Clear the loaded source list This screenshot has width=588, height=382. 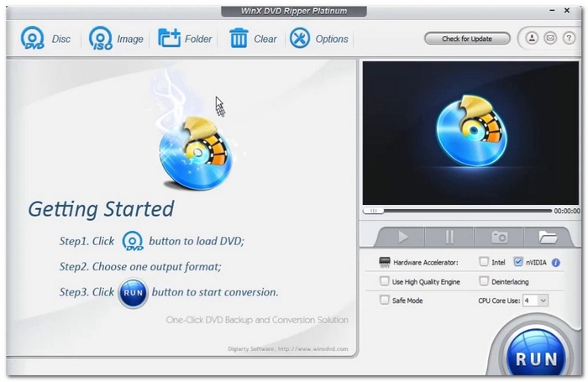(x=253, y=39)
